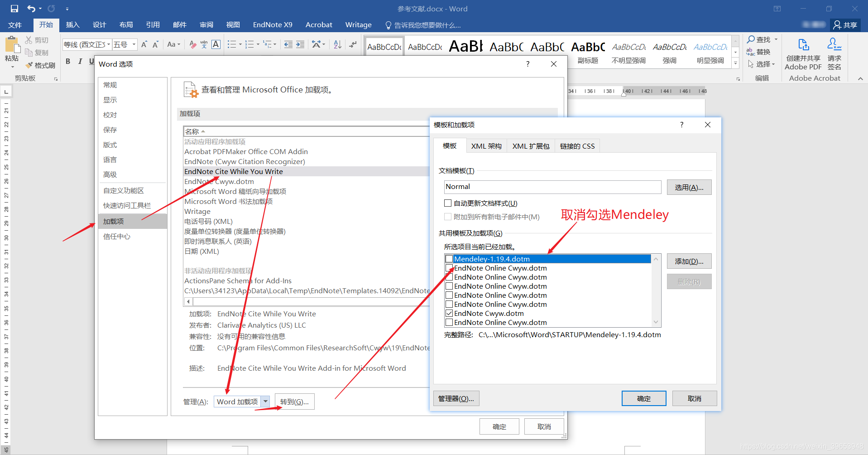Open the 文件 menu tab
Screen dimensions: 868x455
coord(15,25)
